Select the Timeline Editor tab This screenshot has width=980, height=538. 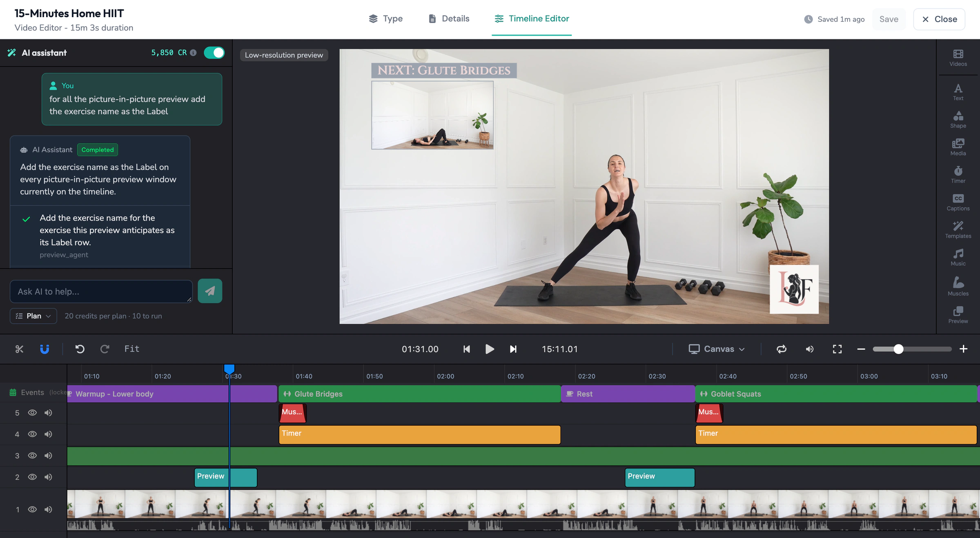point(532,19)
